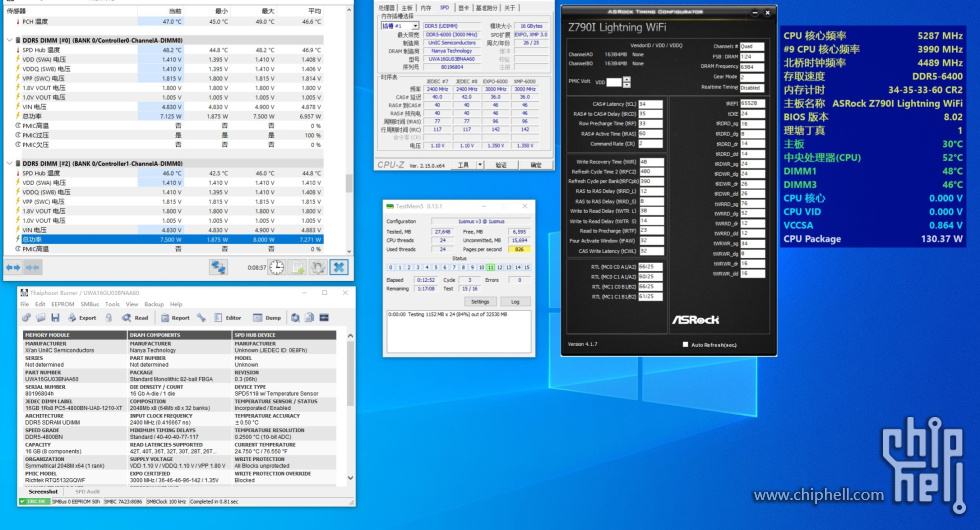
Task: Open the arrow dropdown beside 工具 in CPU-Z
Action: pos(480,165)
